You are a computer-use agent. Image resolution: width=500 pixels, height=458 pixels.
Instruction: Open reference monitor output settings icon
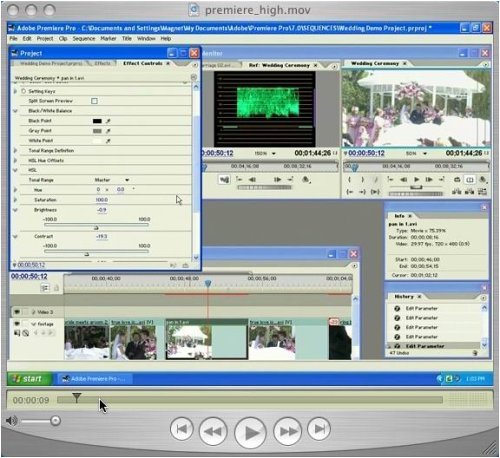pos(306,180)
